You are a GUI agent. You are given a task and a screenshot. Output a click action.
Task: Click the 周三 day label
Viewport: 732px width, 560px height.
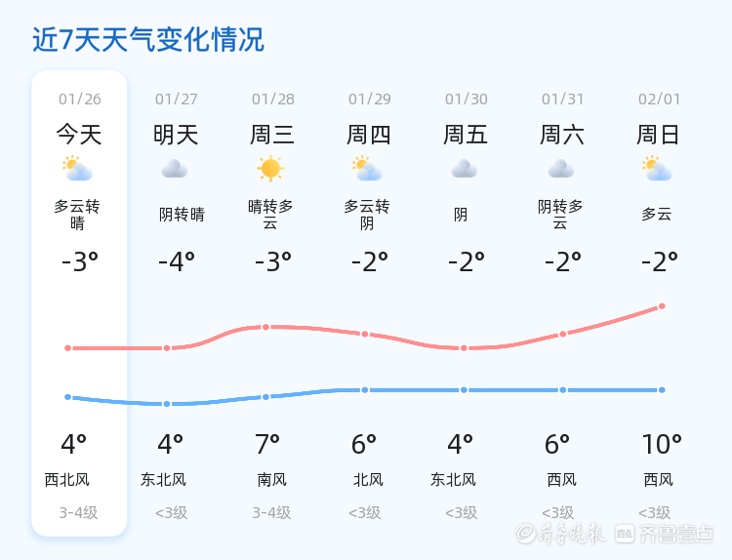click(x=272, y=135)
